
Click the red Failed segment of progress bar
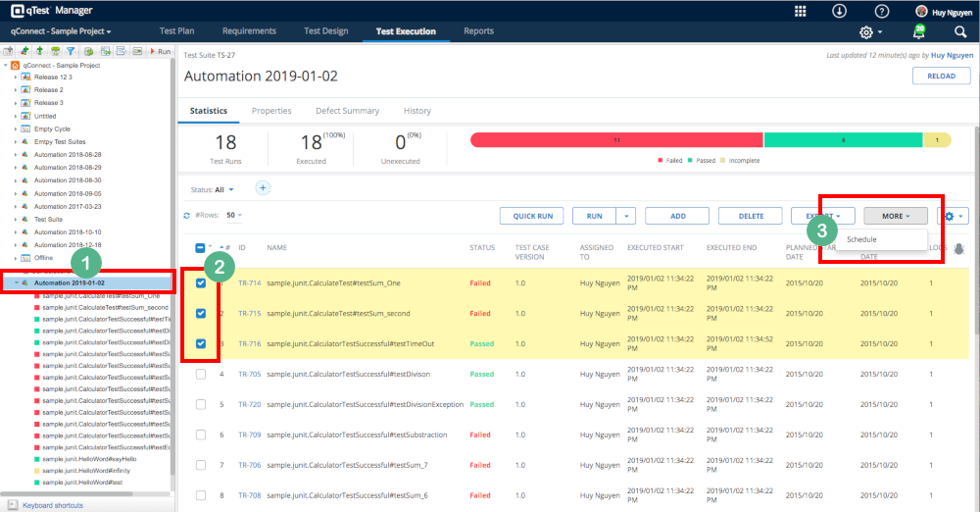[x=616, y=140]
